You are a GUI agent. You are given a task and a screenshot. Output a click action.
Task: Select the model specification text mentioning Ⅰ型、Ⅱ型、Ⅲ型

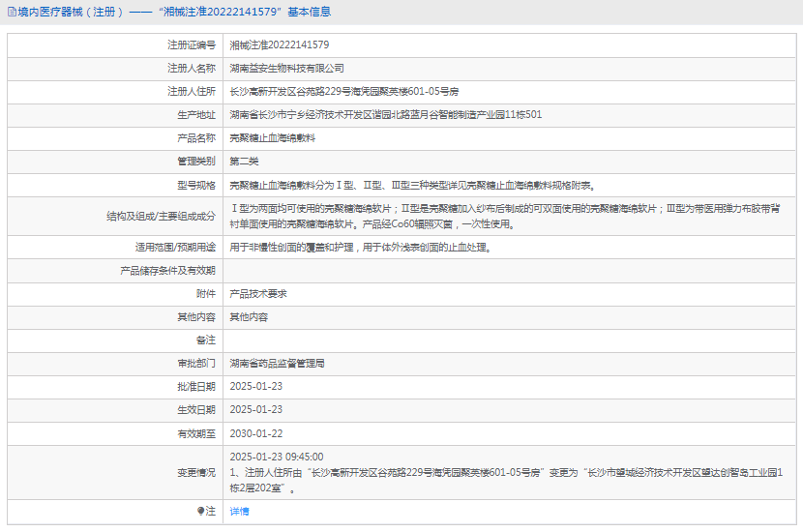(413, 186)
